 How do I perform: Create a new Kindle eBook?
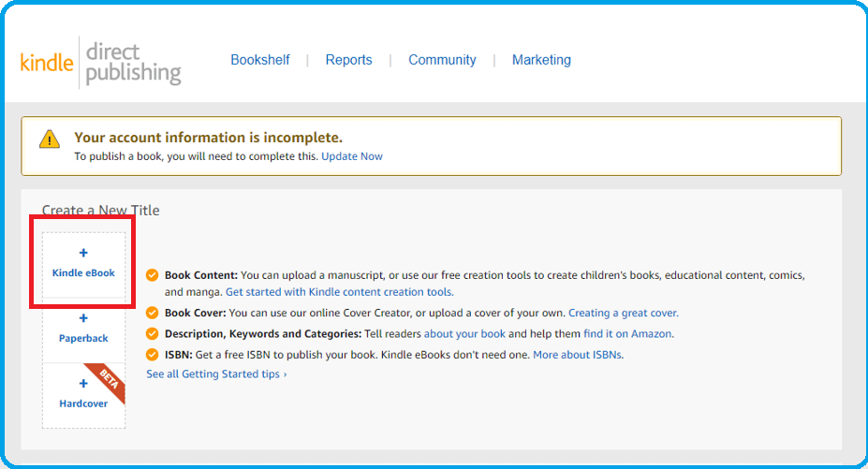tap(83, 265)
